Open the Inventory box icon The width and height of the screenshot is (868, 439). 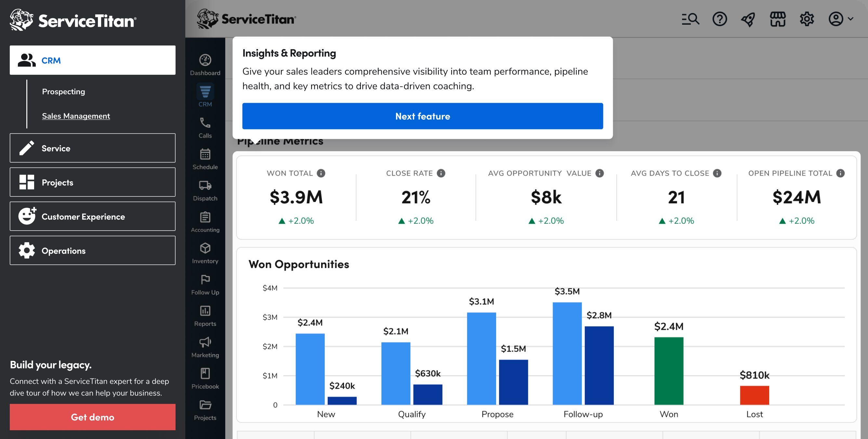[205, 248]
